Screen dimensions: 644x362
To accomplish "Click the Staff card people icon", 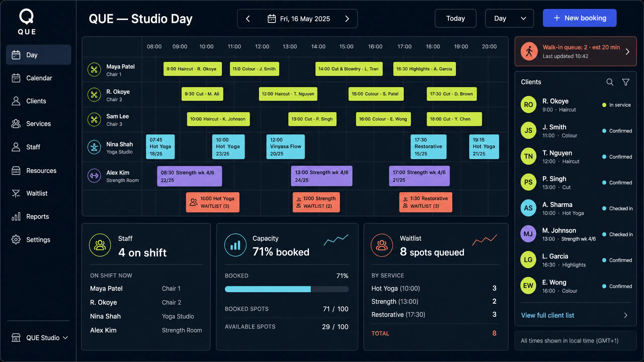I will [x=100, y=245].
